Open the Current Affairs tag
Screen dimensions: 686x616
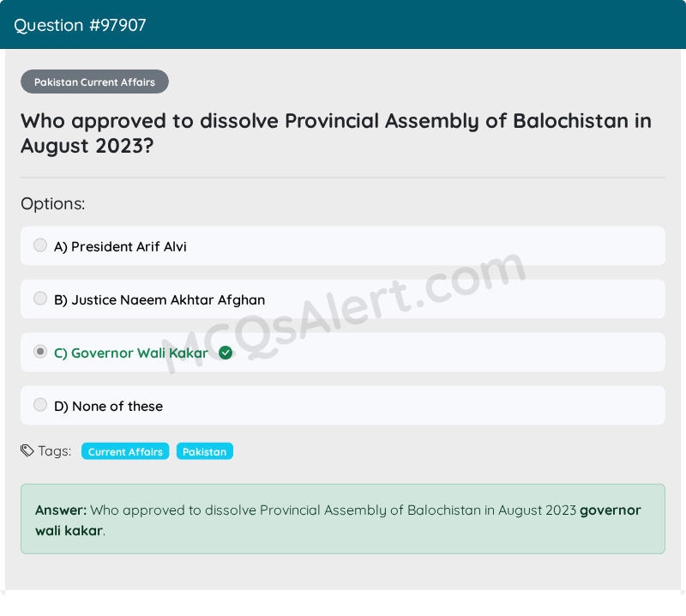[125, 451]
